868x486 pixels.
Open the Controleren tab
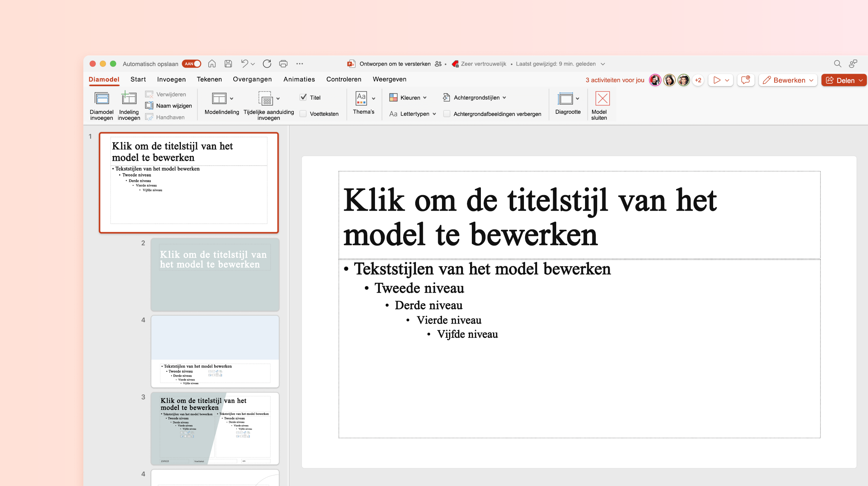343,79
